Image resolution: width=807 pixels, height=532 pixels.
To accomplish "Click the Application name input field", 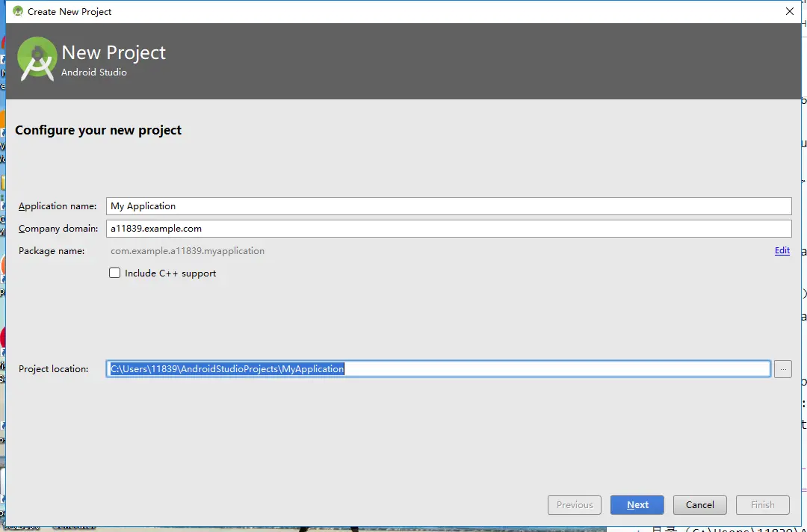I will click(449, 205).
